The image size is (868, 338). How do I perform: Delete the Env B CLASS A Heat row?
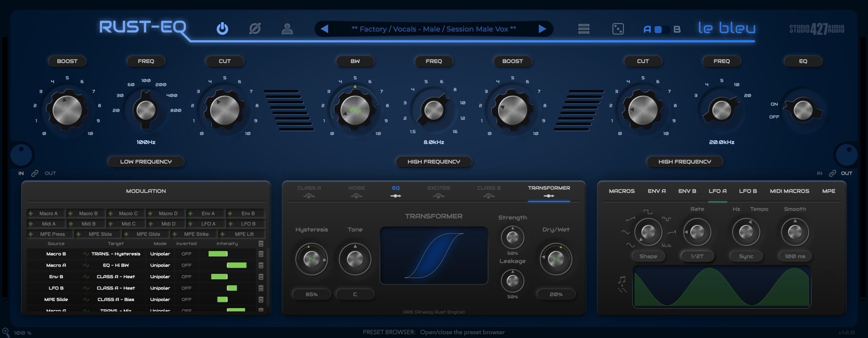(261, 277)
